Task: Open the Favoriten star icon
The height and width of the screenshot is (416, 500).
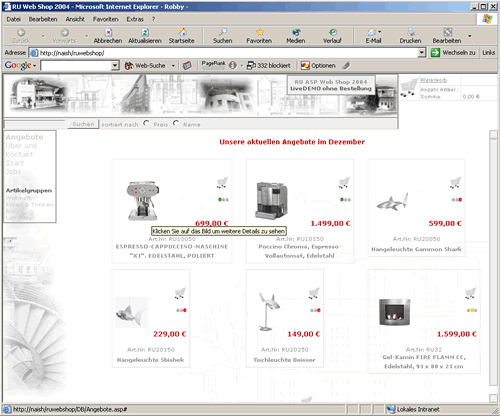Action: pos(260,32)
